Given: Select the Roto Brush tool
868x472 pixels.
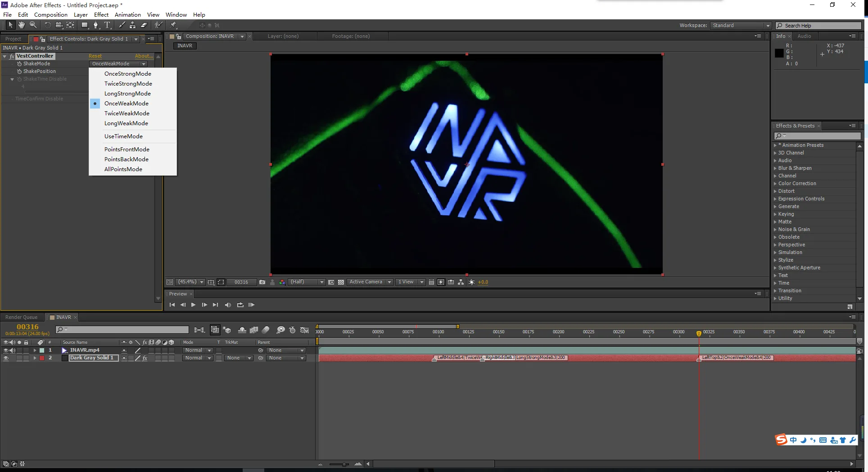Looking at the screenshot, I should pos(158,25).
